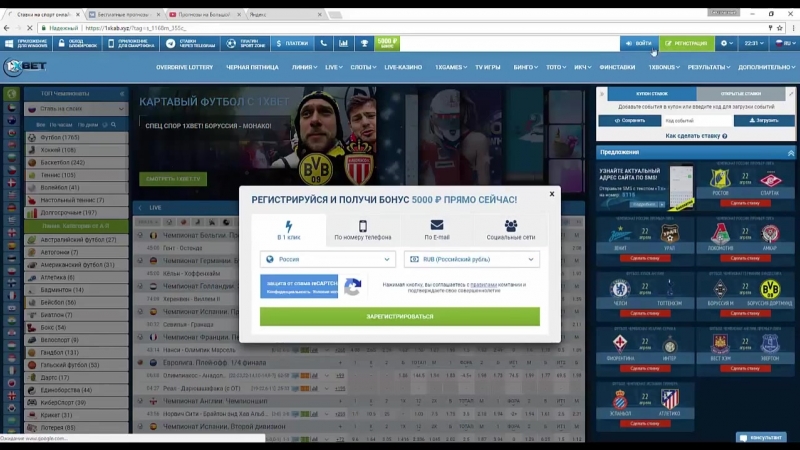Viewport: 800px width, 450px height.
Task: Select the football icon in the LIVE filter row
Action: coord(169,222)
